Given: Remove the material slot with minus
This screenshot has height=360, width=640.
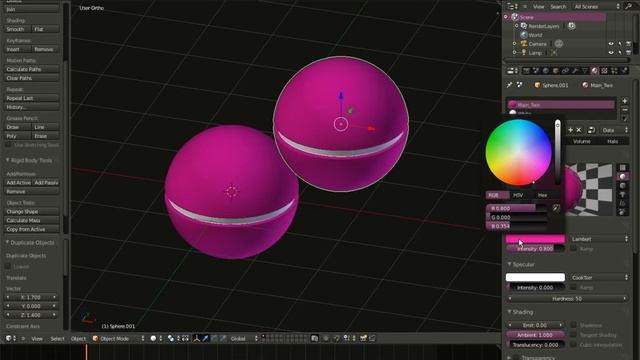Looking at the screenshot, I should (624, 110).
